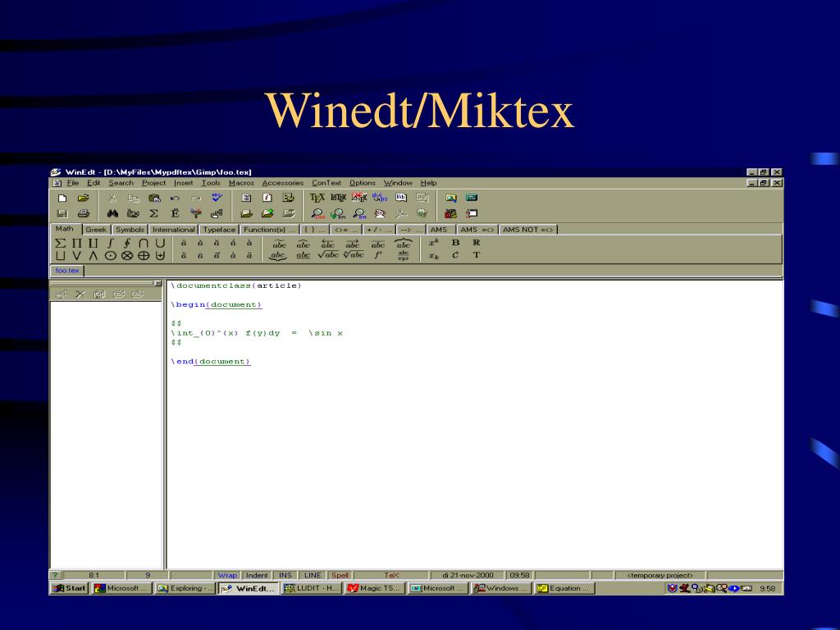Run TeX with the TeX compile icon
Screen dimensions: 840x630
tap(317, 198)
